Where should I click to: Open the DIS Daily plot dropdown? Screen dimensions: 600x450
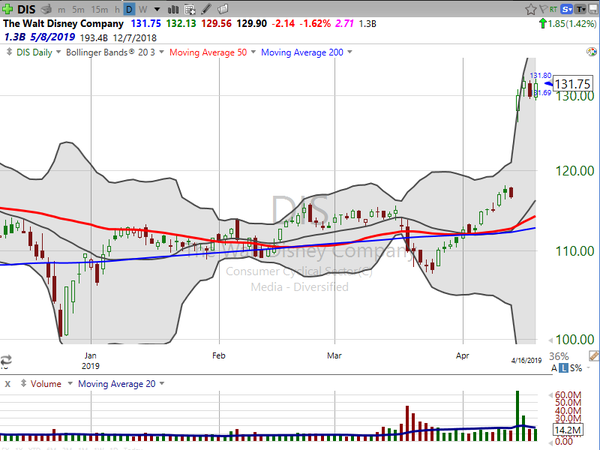pyautogui.click(x=58, y=52)
